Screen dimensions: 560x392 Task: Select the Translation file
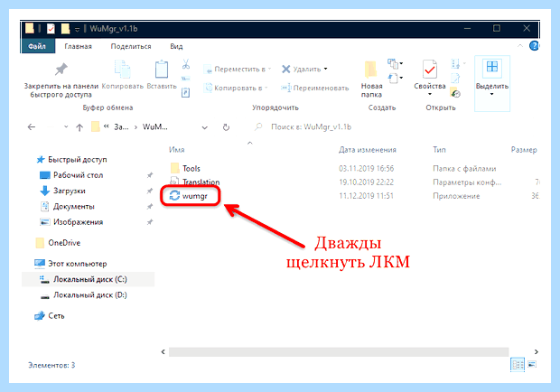(x=201, y=182)
